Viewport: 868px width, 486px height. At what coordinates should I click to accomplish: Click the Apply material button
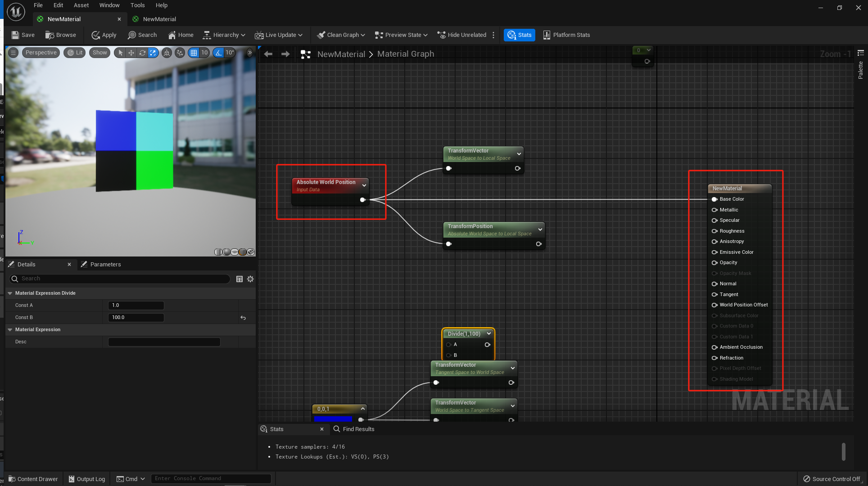click(104, 35)
